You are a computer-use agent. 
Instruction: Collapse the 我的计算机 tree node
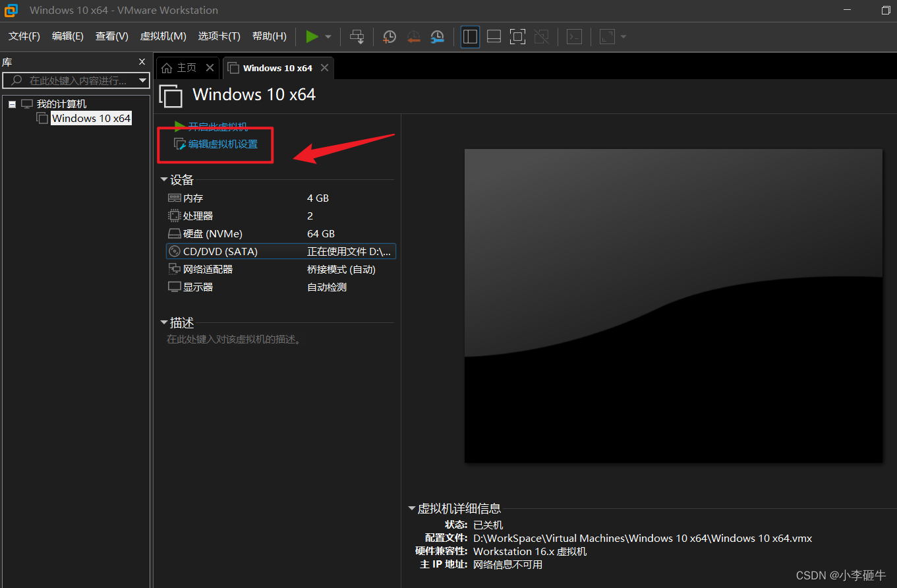pos(12,104)
